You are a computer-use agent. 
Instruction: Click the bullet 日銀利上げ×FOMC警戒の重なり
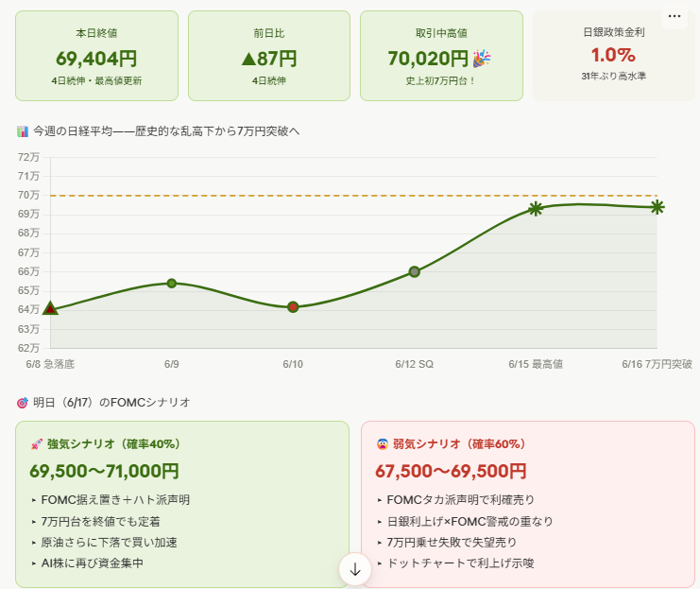pyautogui.click(x=470, y=522)
